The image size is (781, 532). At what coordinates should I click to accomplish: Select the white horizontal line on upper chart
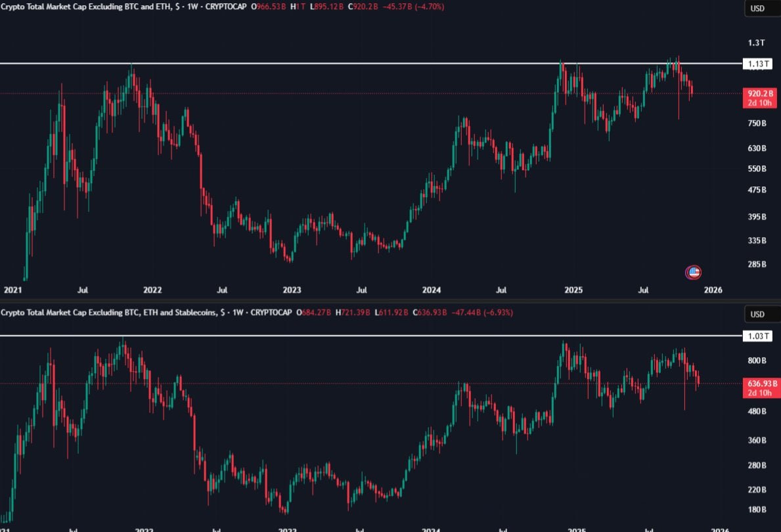[x=328, y=64]
